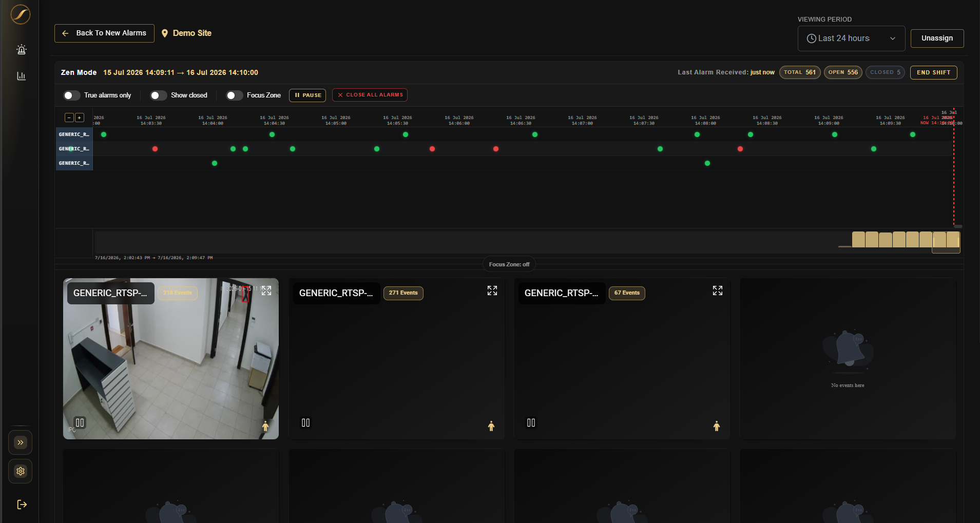Click red alarm dot near 14:08:30 in second row

pyautogui.click(x=740, y=149)
